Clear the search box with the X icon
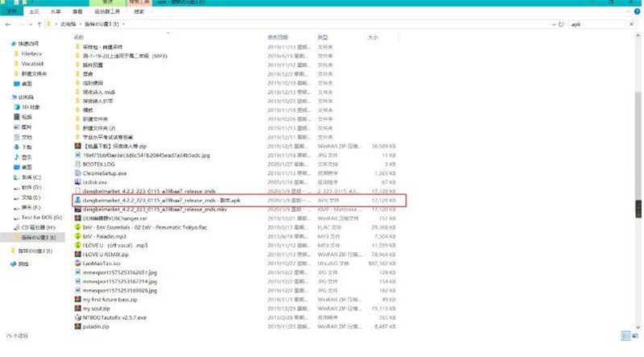This screenshot has width=644, height=357. click(632, 24)
